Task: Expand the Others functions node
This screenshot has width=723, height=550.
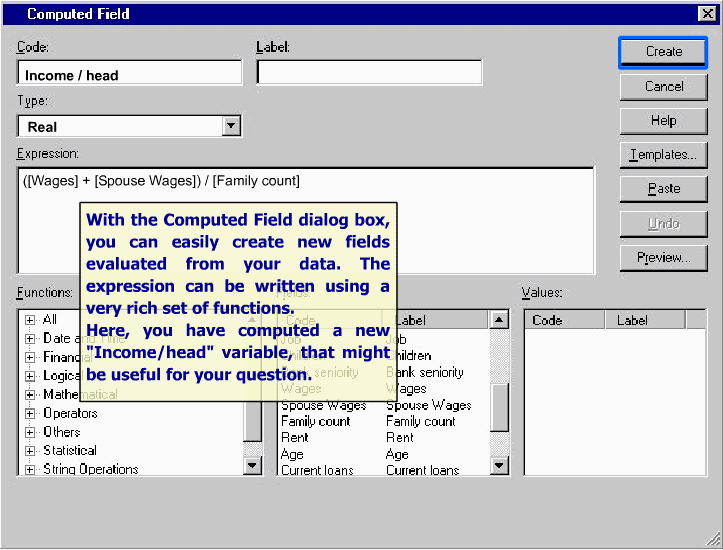Action: pos(30,432)
